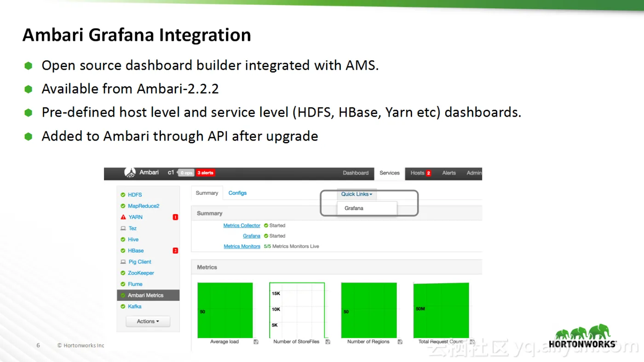Open the Admin nav tab
Screen dimensions: 644x362
click(x=474, y=173)
